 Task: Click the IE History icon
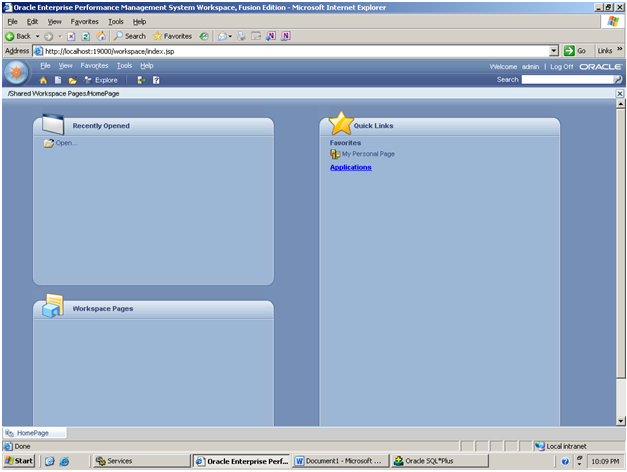click(204, 36)
